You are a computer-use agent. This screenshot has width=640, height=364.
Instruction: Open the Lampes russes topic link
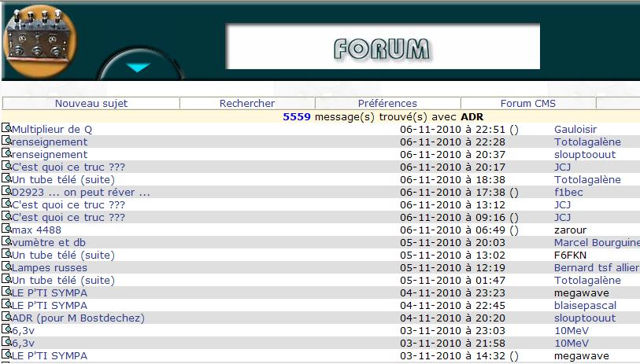50,267
